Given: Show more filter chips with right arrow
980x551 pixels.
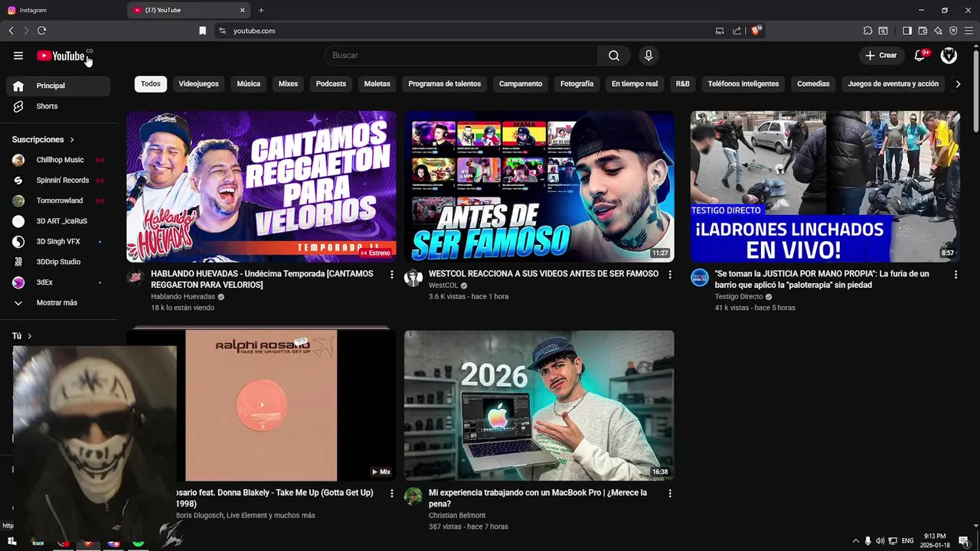Looking at the screenshot, I should (x=958, y=84).
